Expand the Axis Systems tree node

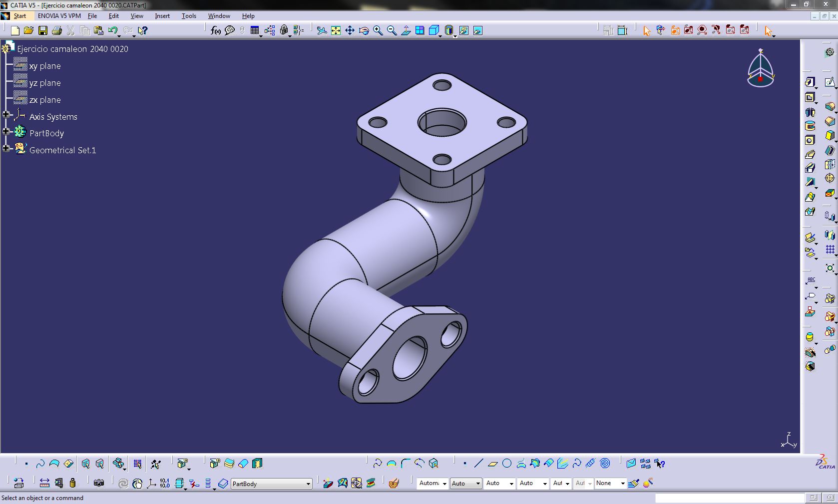(6, 114)
